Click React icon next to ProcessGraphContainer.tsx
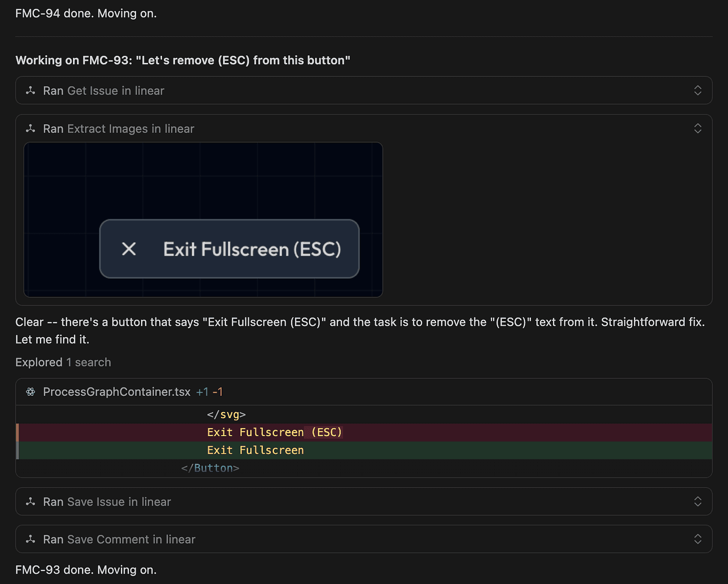Screen dimensions: 728x584 click(30, 392)
